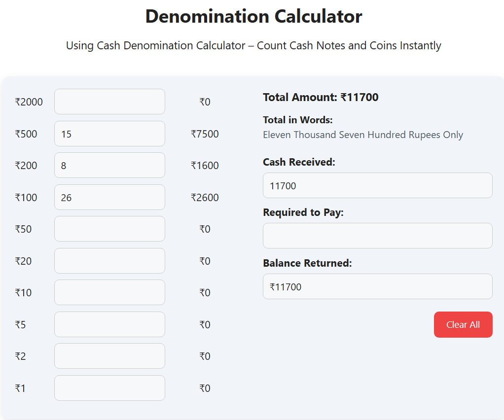Screen dimensions: 504x420
Task: Click the Cash Received field showing 11700
Action: coord(377,185)
